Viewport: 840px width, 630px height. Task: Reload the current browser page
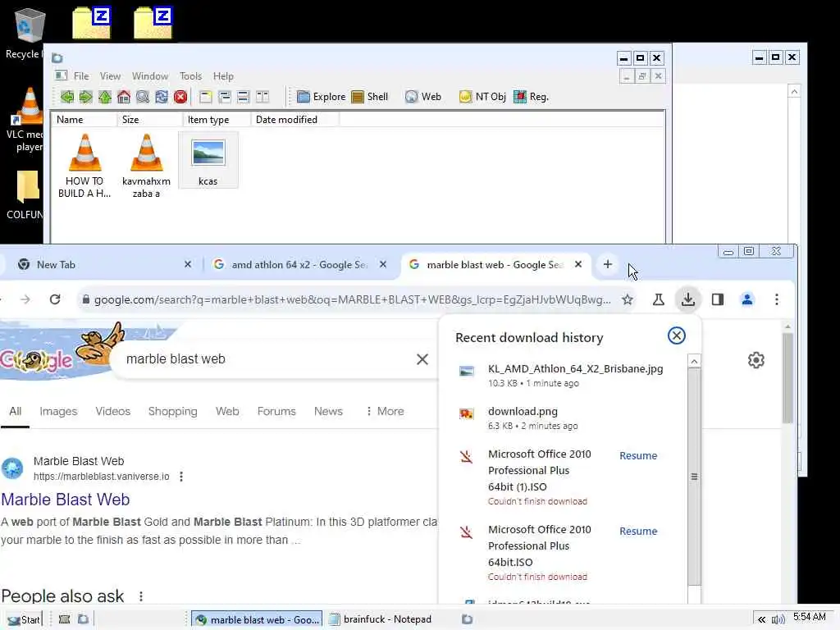[x=55, y=299]
